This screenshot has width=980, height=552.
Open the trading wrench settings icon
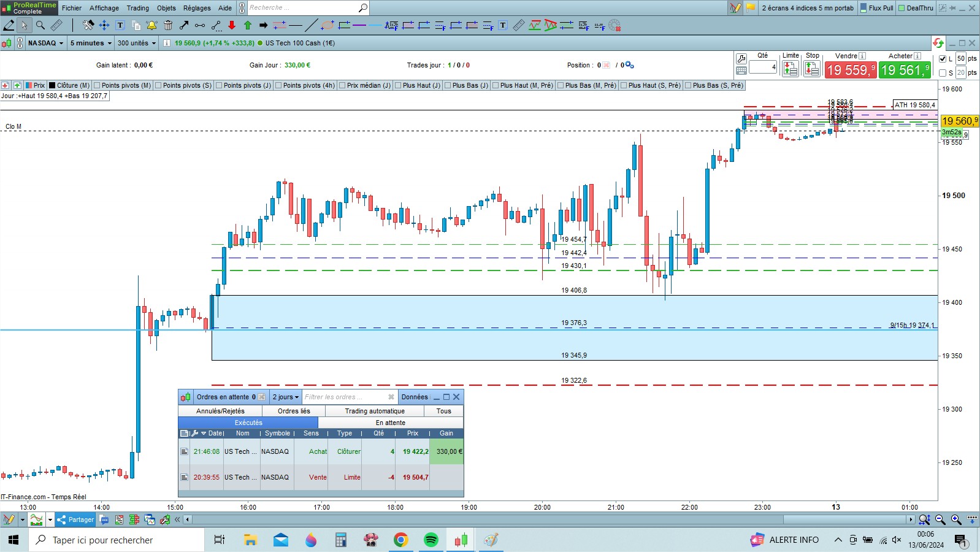click(741, 59)
